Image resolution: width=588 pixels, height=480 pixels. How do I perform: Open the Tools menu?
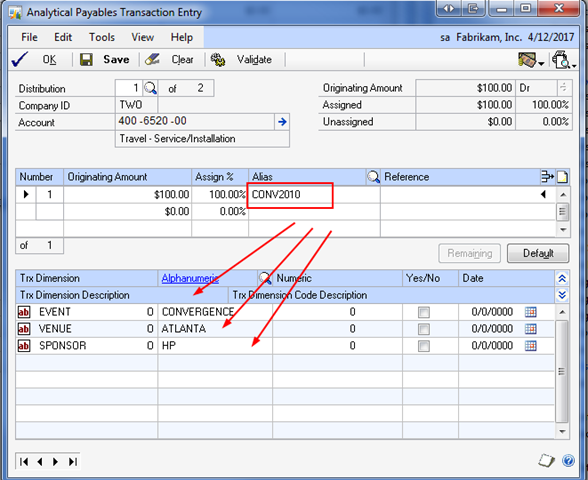[x=102, y=37]
